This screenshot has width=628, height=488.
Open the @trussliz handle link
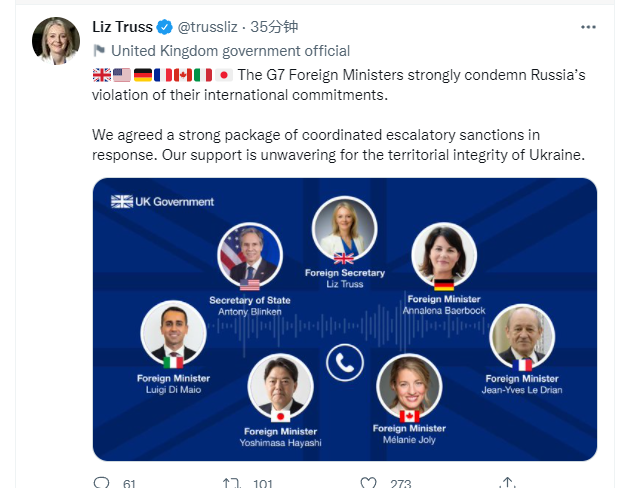(x=207, y=27)
